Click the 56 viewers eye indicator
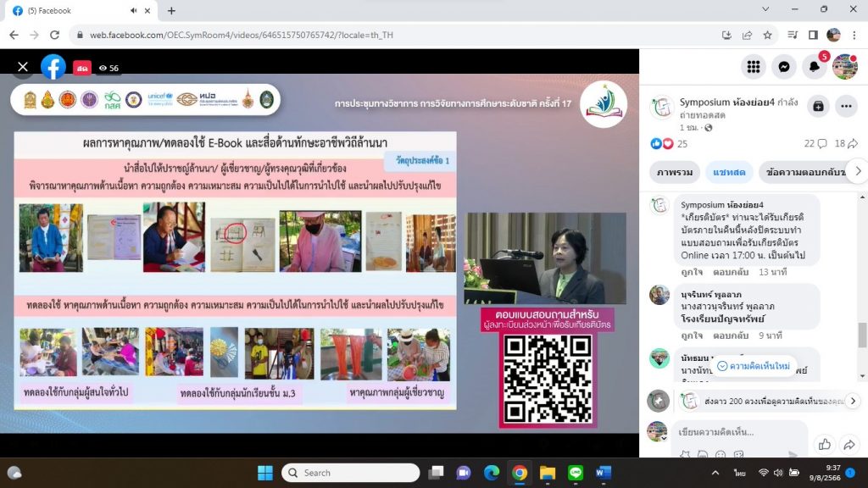This screenshot has width=868, height=488. (x=109, y=68)
